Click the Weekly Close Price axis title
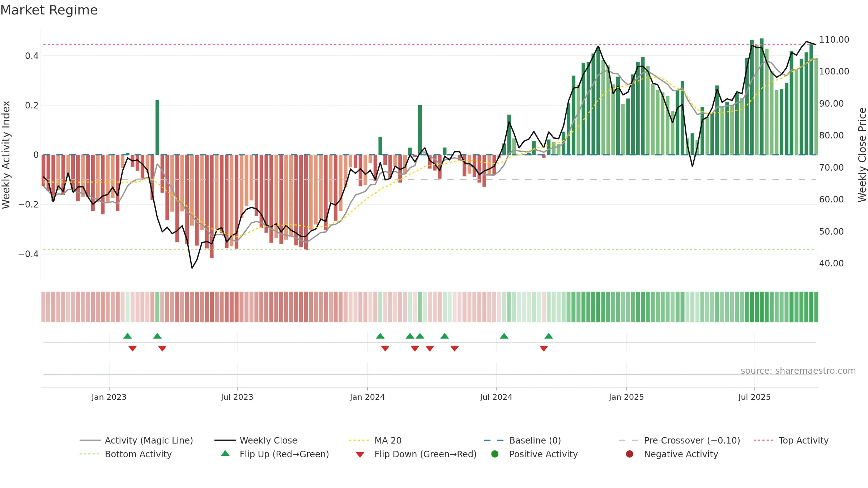Viewport: 868px width, 488px height. (862, 155)
